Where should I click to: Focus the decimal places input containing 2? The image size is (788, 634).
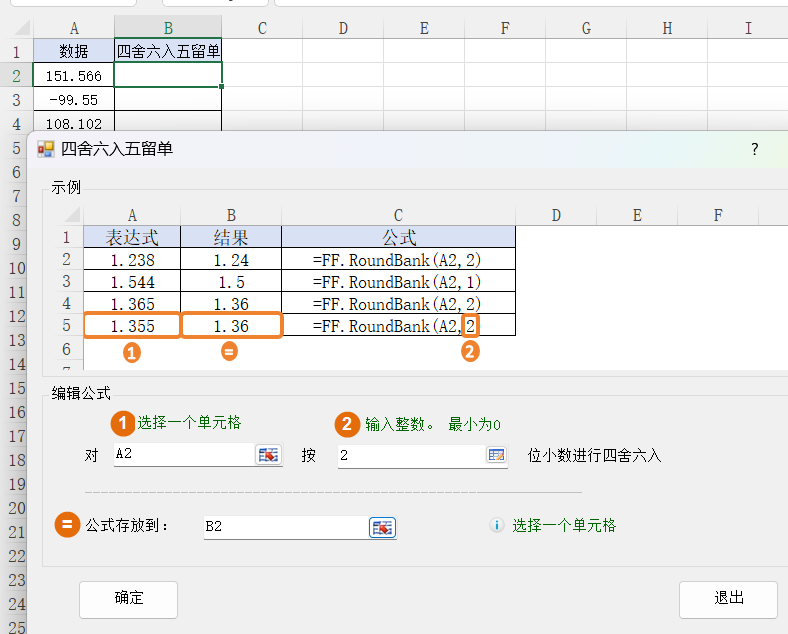pyautogui.click(x=409, y=455)
